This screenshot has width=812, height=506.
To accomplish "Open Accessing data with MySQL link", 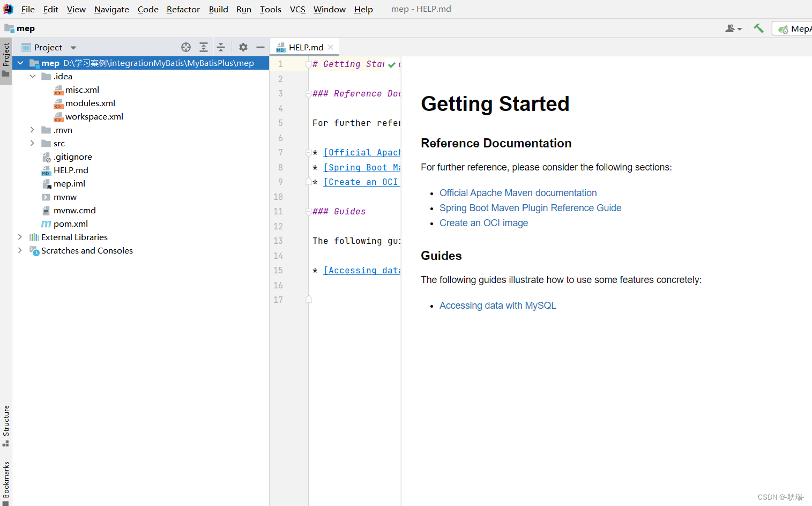I will (498, 306).
